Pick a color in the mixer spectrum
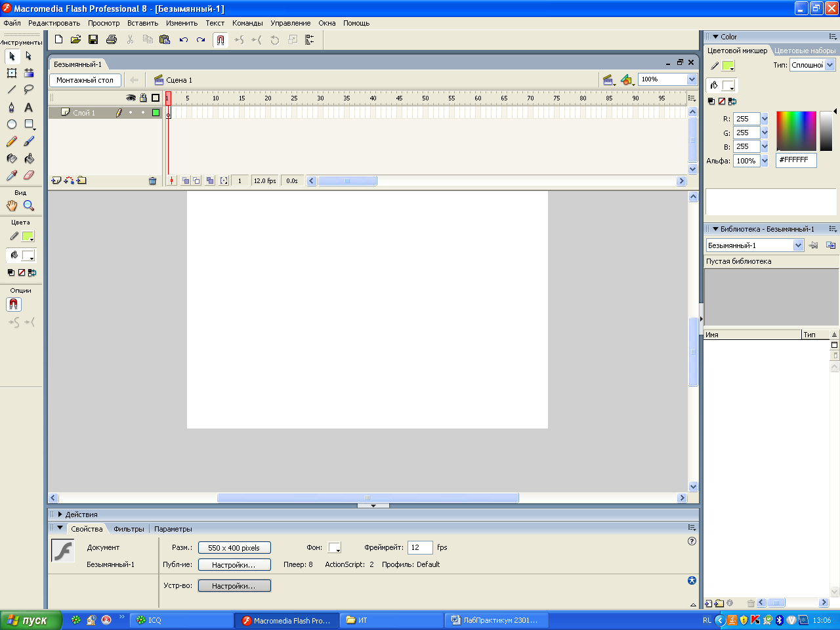 click(x=797, y=131)
